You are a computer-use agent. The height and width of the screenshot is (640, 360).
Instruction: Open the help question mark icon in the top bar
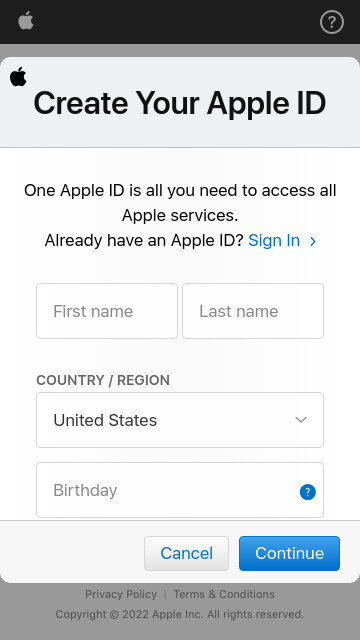point(332,22)
